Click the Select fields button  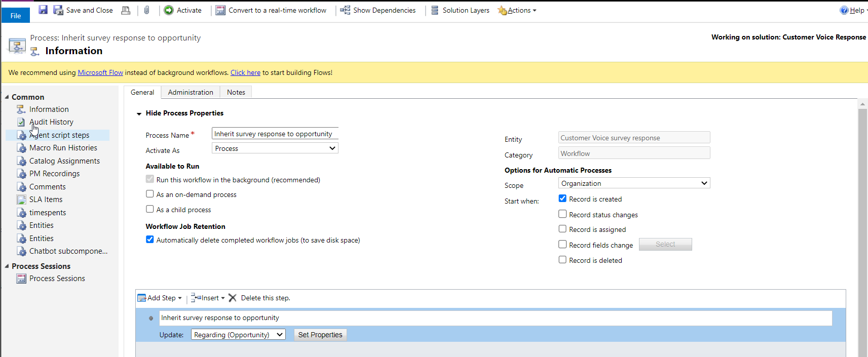pos(665,244)
